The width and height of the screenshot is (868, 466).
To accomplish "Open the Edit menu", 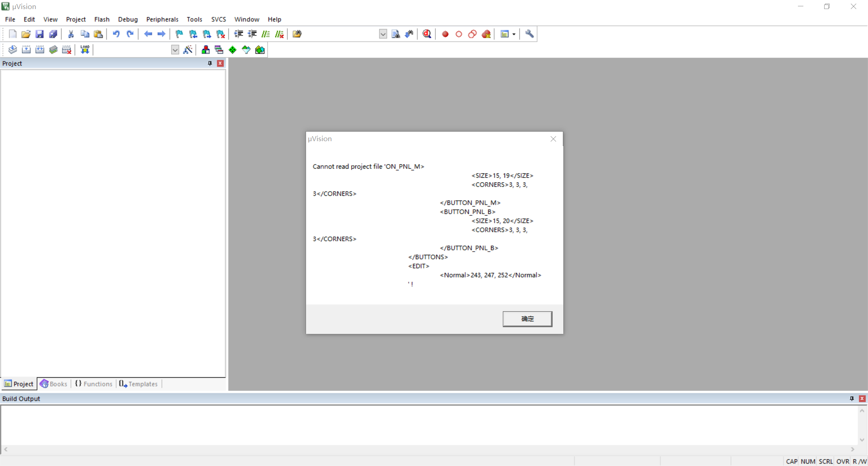I will [x=29, y=19].
